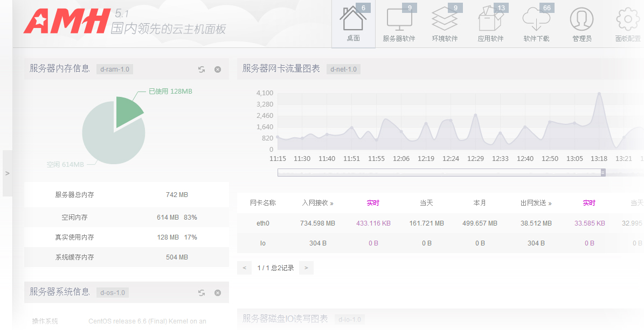Expand the 入网接收 column header
Screen dimensions: 644x330
coord(317,203)
